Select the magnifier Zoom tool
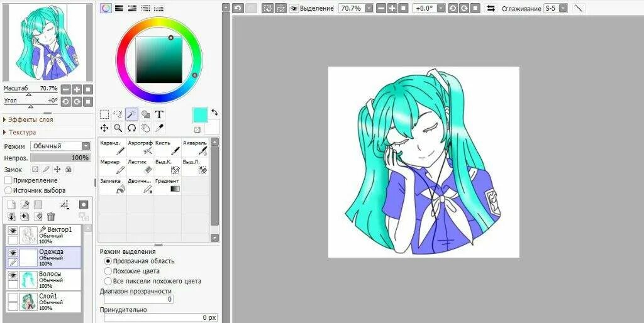 [x=118, y=128]
